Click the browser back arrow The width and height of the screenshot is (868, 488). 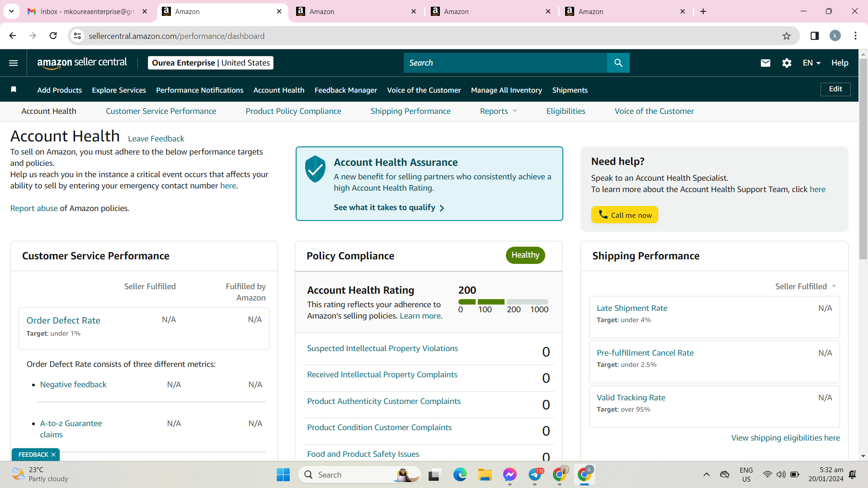(13, 36)
